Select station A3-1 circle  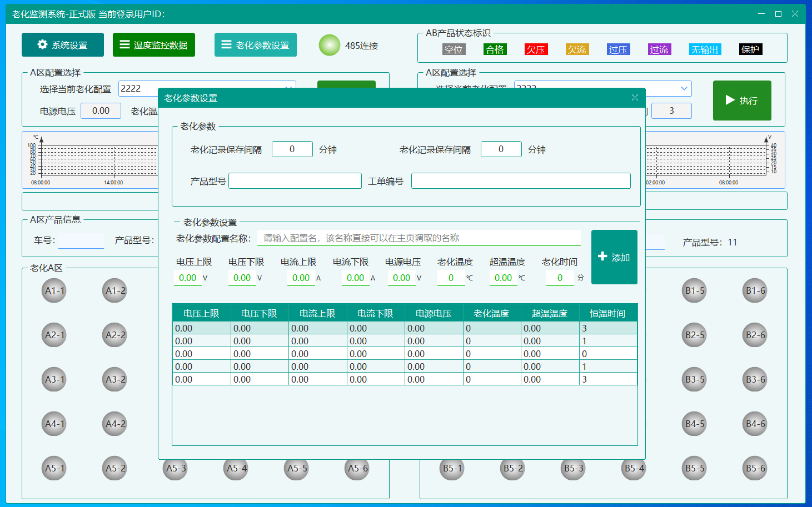click(54, 379)
